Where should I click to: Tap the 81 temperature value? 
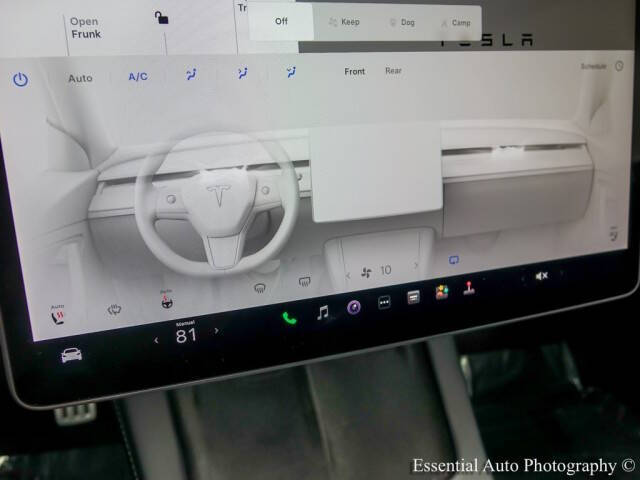tap(186, 336)
